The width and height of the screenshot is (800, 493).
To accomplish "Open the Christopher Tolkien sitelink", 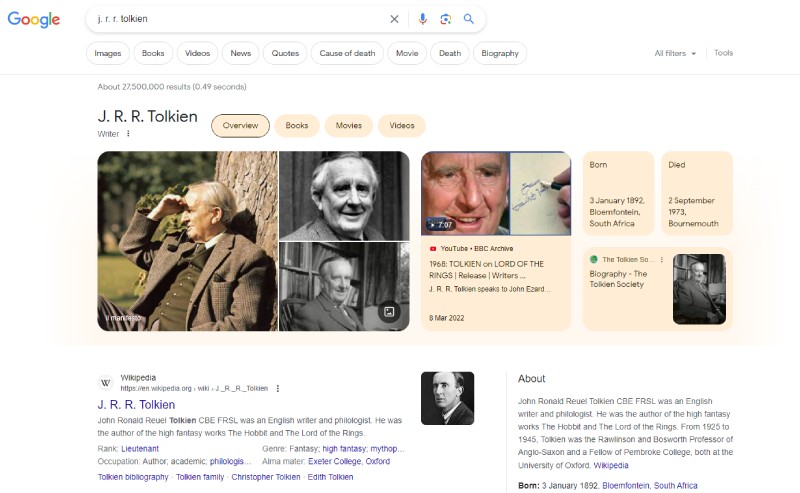I will click(266, 477).
